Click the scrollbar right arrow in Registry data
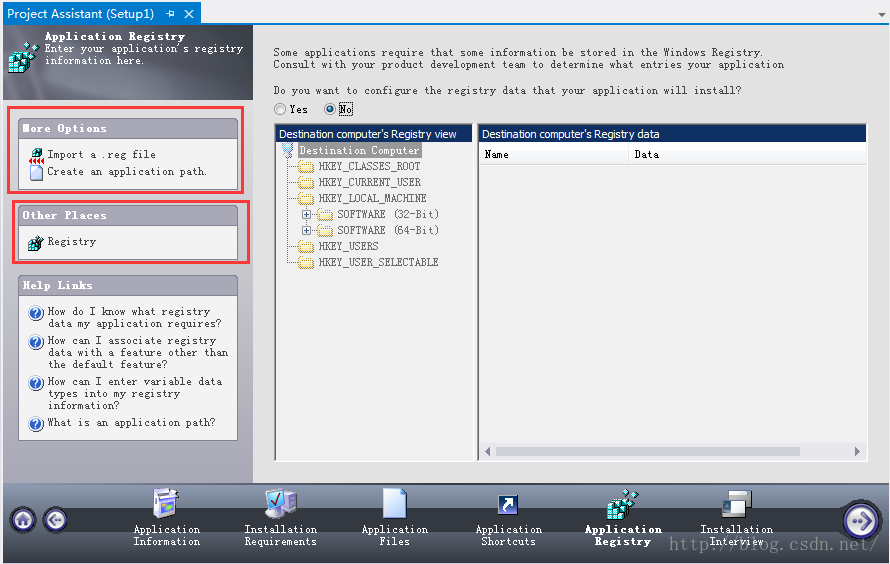The height and width of the screenshot is (564, 890). (857, 452)
